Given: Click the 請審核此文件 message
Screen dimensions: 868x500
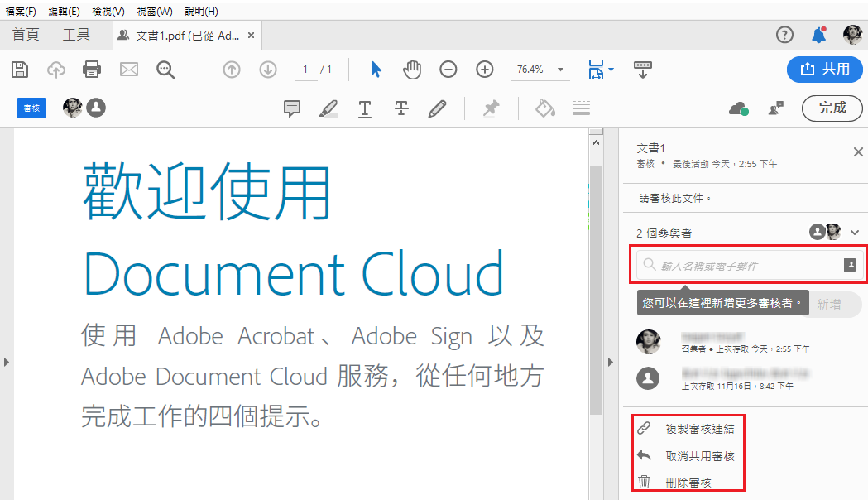Looking at the screenshot, I should tap(675, 198).
